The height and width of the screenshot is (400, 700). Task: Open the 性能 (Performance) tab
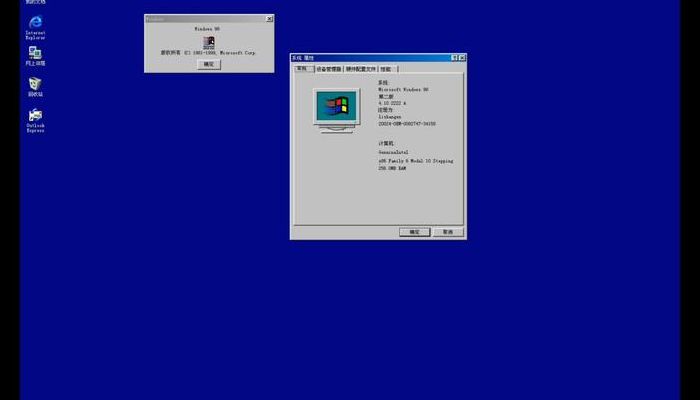(387, 69)
